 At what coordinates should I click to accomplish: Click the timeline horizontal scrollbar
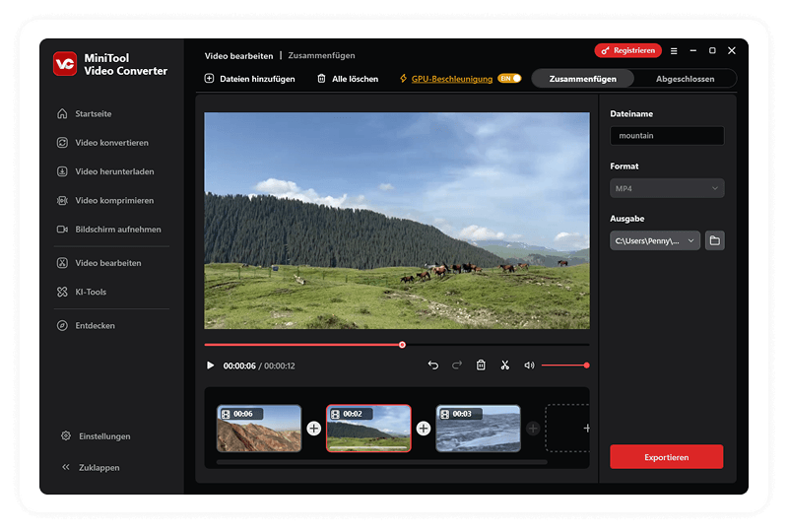point(382,462)
